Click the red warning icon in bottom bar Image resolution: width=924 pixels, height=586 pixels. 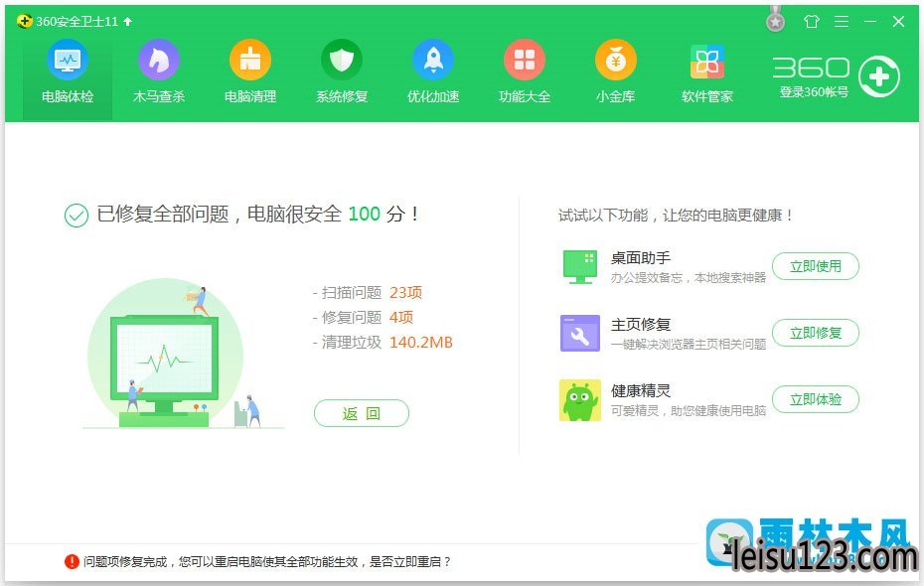pos(72,562)
